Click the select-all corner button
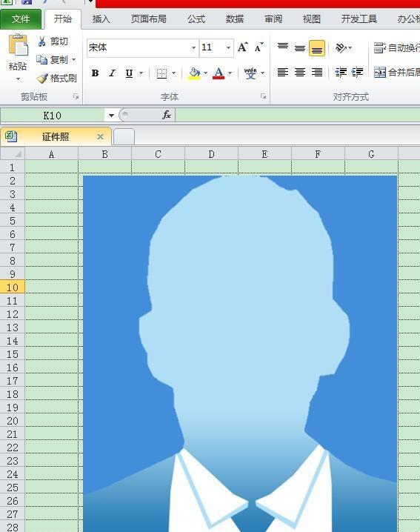Image resolution: width=420 pixels, height=532 pixels. [x=13, y=153]
